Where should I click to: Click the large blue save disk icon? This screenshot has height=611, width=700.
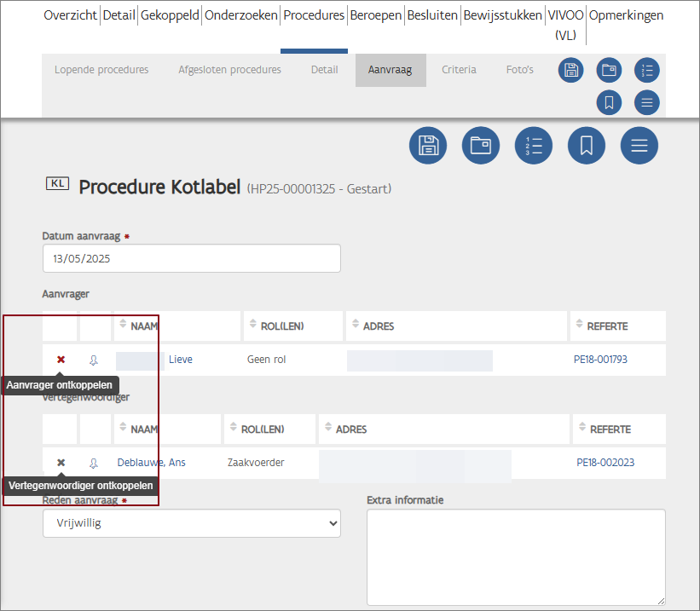428,145
